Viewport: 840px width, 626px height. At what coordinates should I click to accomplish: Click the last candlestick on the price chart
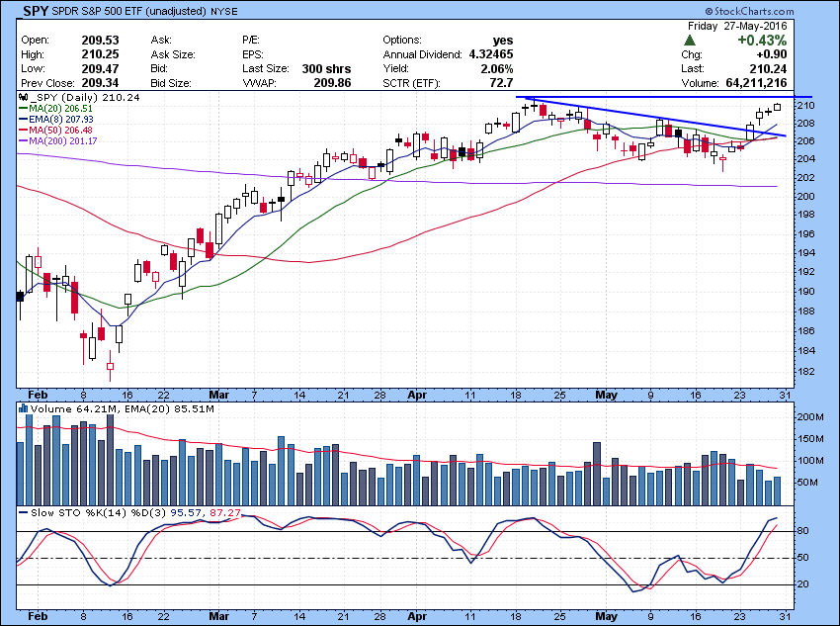tap(778, 107)
